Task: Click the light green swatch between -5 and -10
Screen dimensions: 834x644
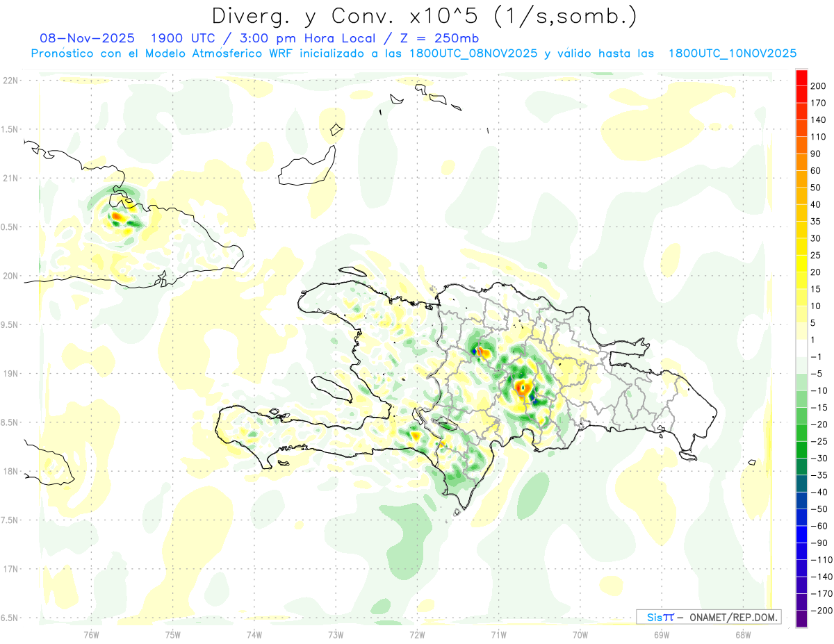Action: coord(801,382)
